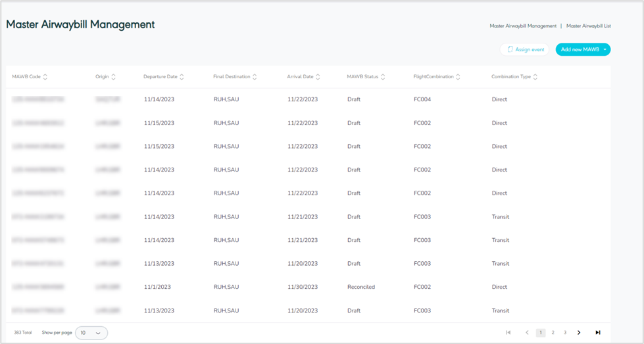Select Master Airwaybill List breadcrumb

tap(588, 26)
